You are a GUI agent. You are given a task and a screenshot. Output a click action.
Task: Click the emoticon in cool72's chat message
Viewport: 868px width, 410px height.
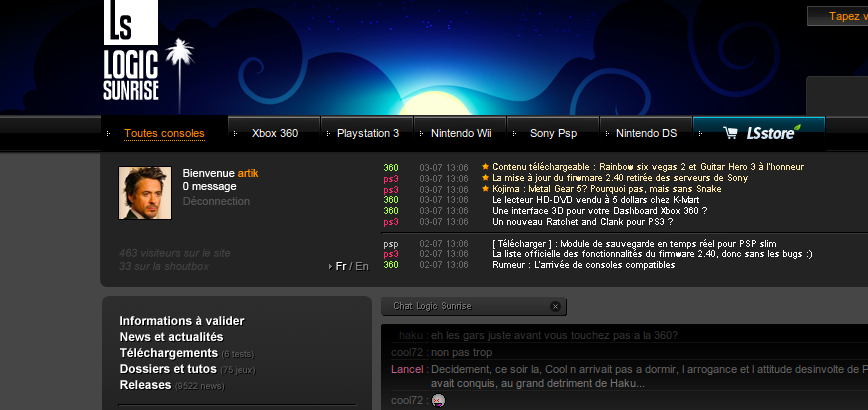[x=438, y=400]
